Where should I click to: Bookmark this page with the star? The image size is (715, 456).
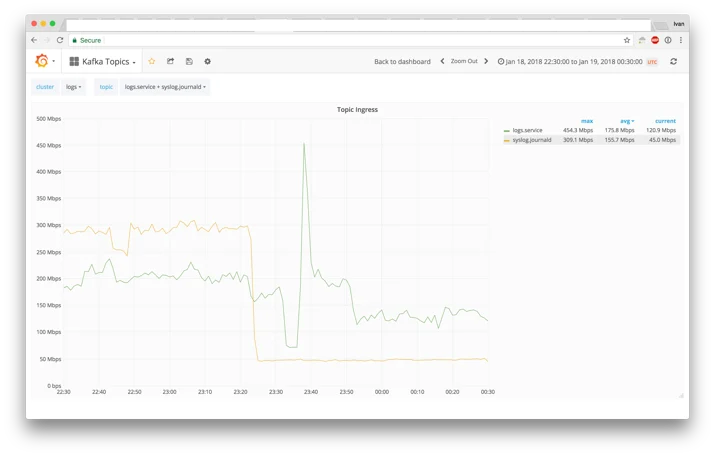627,40
